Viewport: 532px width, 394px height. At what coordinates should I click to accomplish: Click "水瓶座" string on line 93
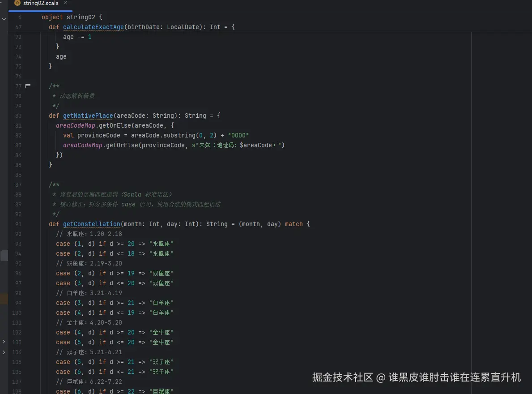[161, 244]
